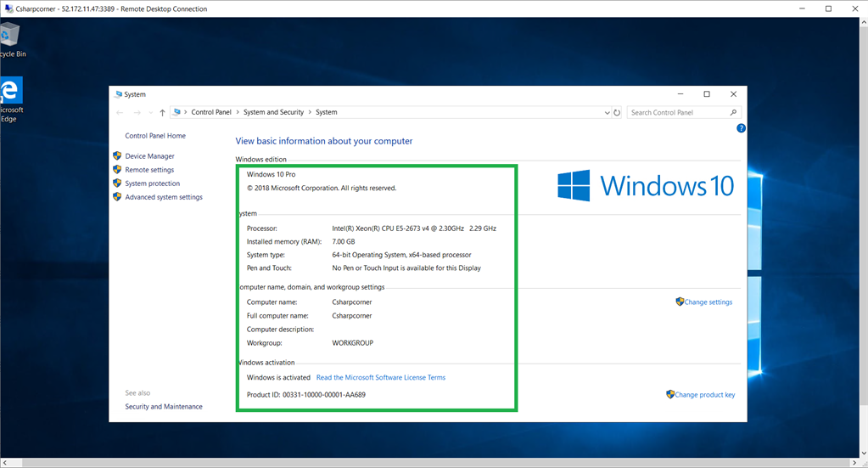This screenshot has width=868, height=468.
Task: Open Security and Maintenance link
Action: 164,407
